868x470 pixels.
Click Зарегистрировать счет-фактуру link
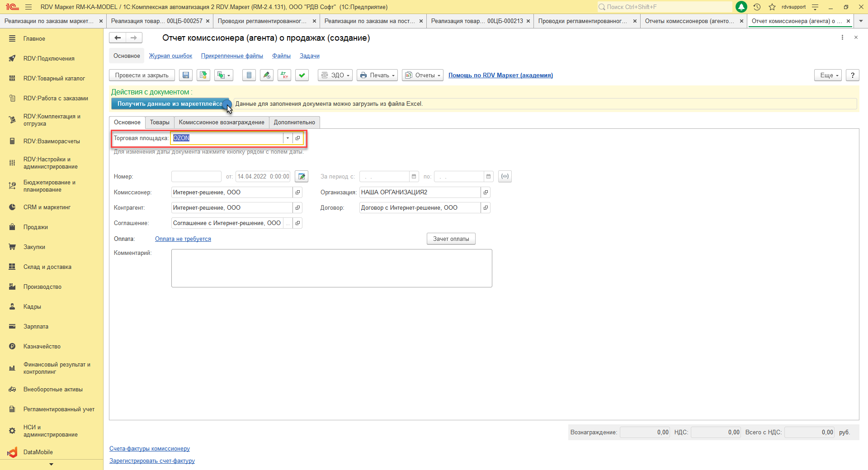[152, 461]
